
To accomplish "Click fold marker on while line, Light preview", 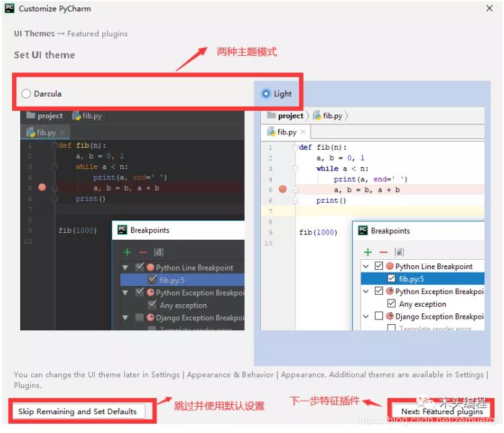I will 296,169.
